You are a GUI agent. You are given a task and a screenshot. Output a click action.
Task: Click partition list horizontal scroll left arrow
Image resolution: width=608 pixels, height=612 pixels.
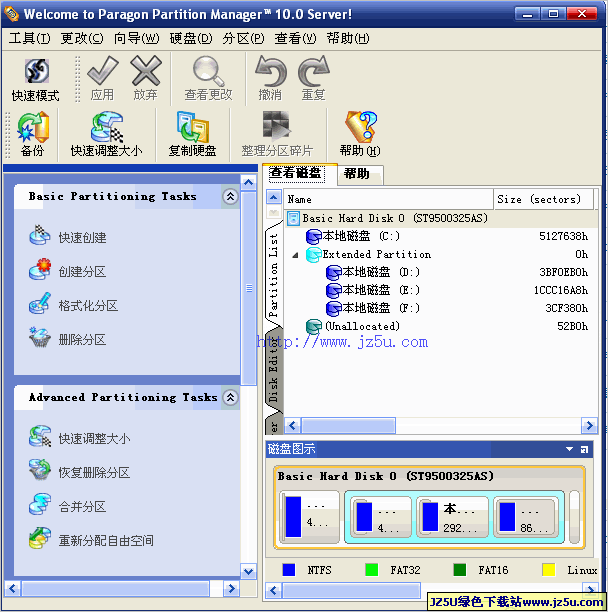[x=292, y=425]
